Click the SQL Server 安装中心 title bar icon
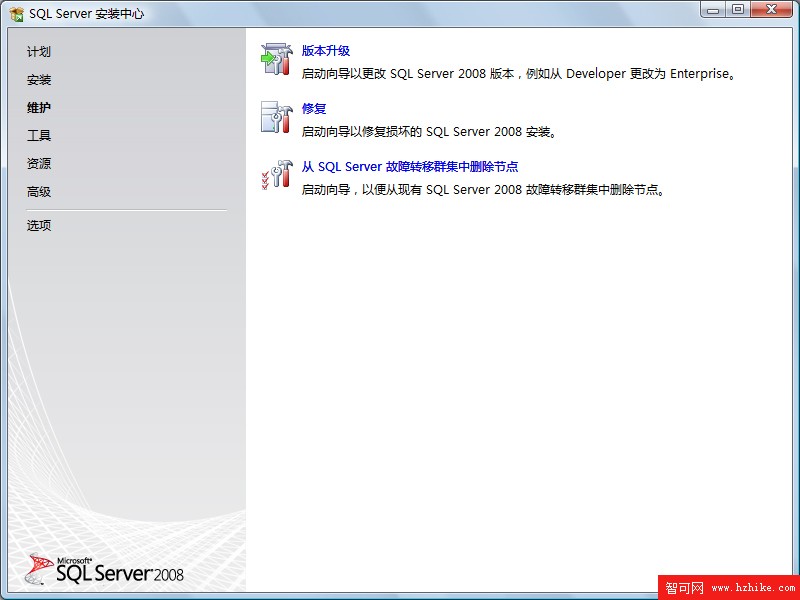 [17, 14]
